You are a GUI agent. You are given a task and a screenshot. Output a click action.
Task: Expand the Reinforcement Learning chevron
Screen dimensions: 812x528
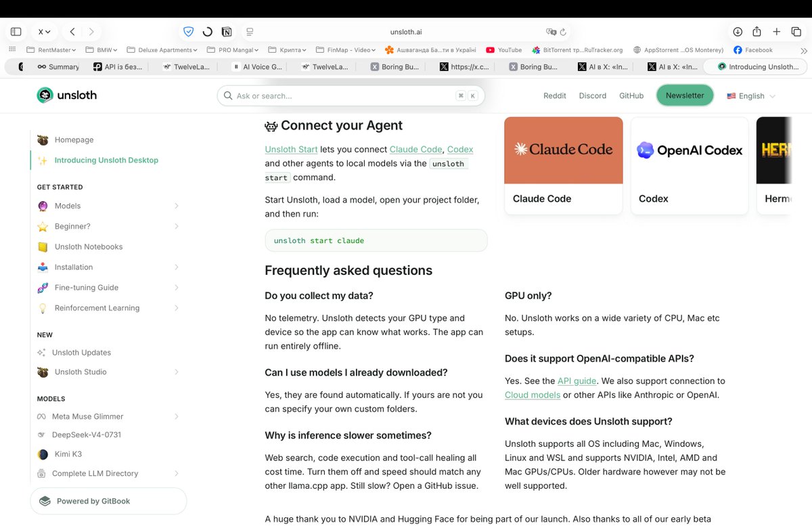coord(176,307)
